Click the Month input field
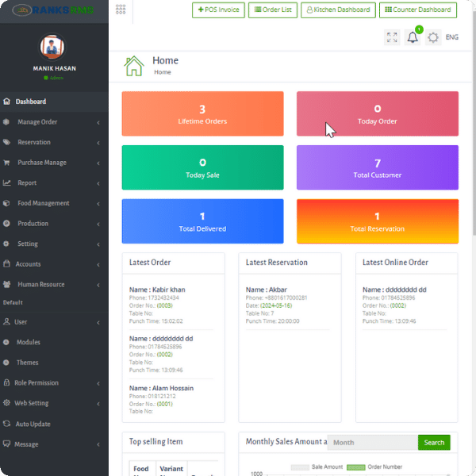 pos(371,443)
